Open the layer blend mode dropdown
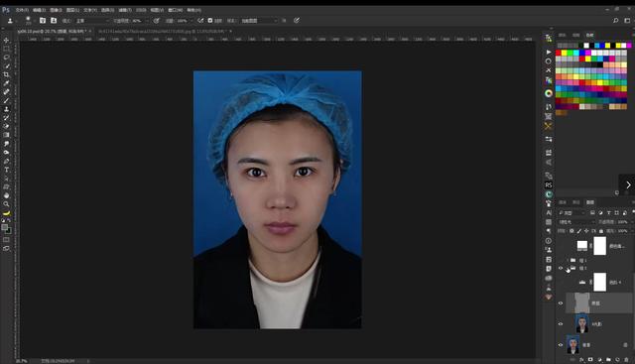The width and height of the screenshot is (635, 364). pos(576,222)
